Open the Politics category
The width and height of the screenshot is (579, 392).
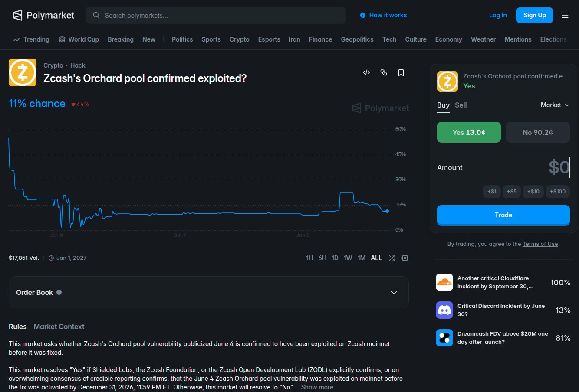pos(182,39)
